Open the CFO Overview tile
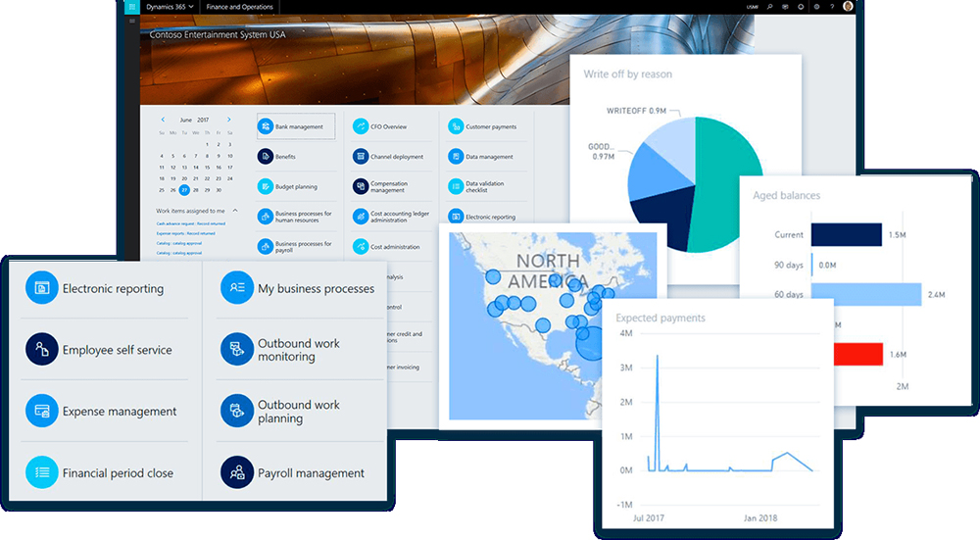 pyautogui.click(x=391, y=126)
